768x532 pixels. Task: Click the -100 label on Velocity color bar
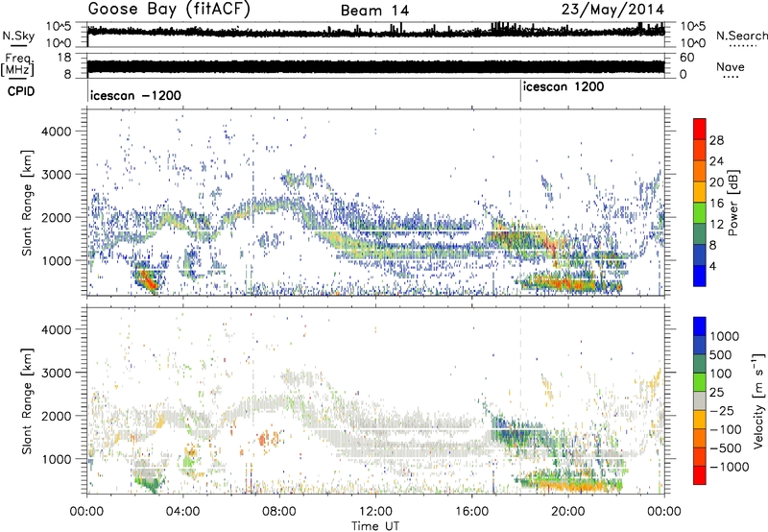(x=726, y=429)
